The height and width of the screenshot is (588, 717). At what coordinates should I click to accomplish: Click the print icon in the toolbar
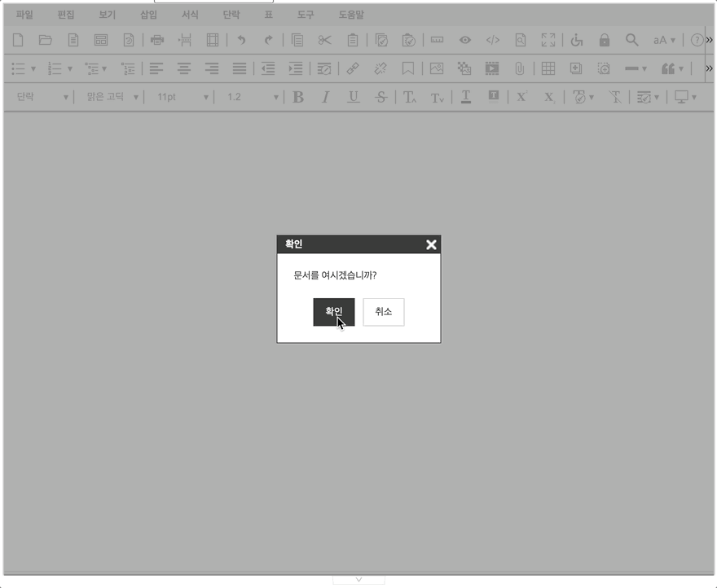pos(157,40)
